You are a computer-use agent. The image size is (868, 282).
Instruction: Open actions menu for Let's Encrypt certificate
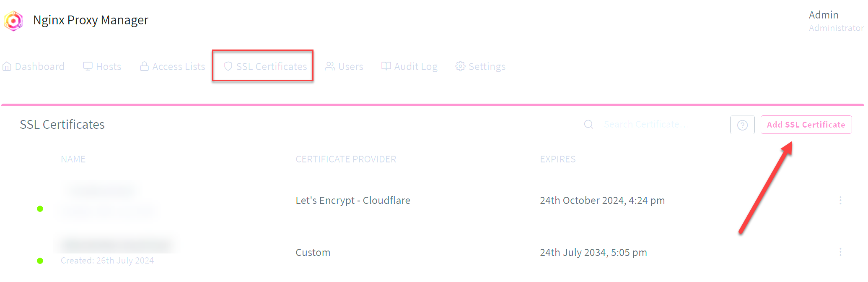pyautogui.click(x=840, y=201)
